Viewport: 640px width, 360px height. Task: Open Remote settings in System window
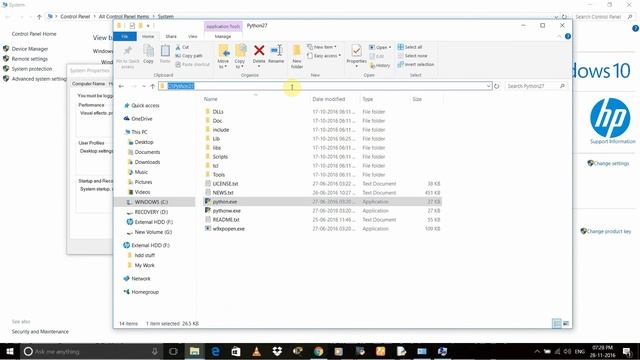(29, 59)
